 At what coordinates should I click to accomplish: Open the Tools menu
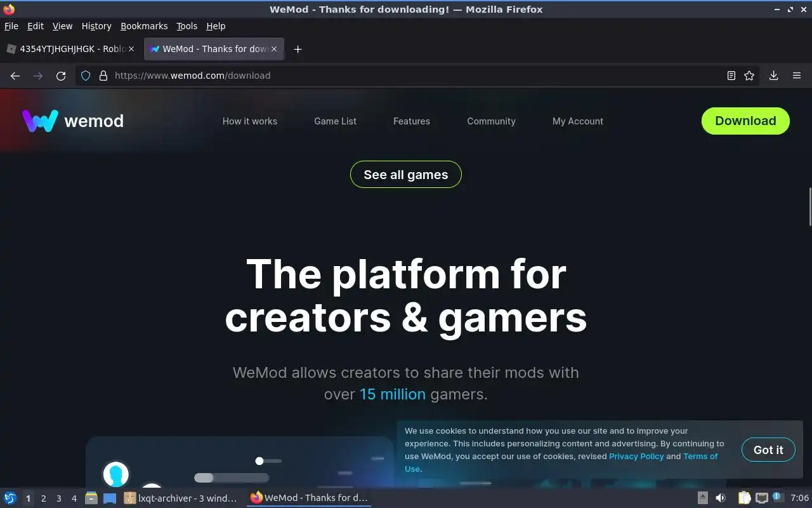pyautogui.click(x=187, y=26)
